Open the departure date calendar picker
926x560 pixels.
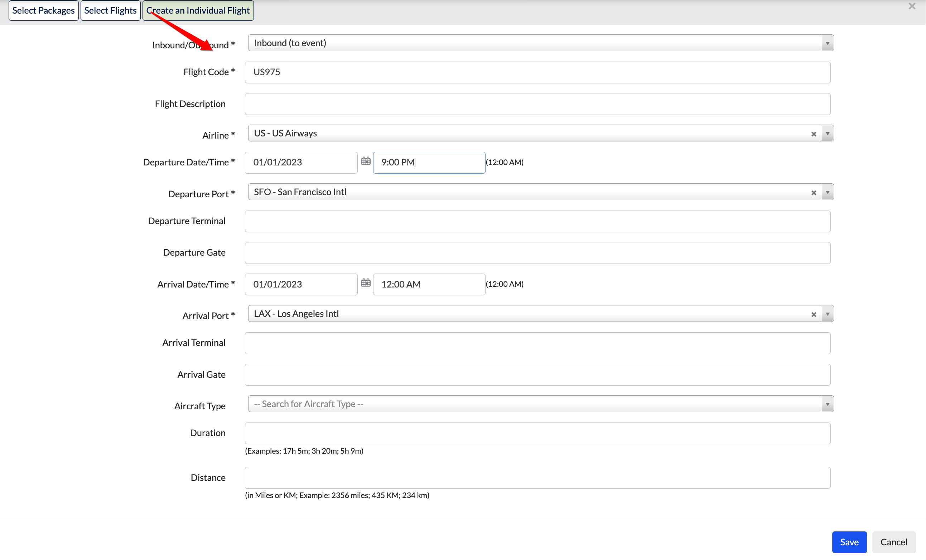(365, 161)
